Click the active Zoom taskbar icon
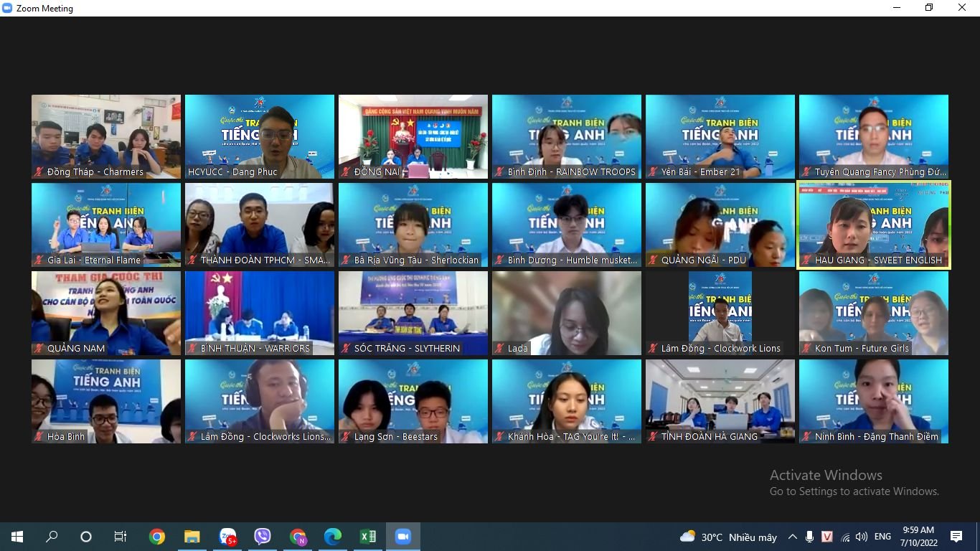Viewport: 980px width, 551px height. [402, 537]
